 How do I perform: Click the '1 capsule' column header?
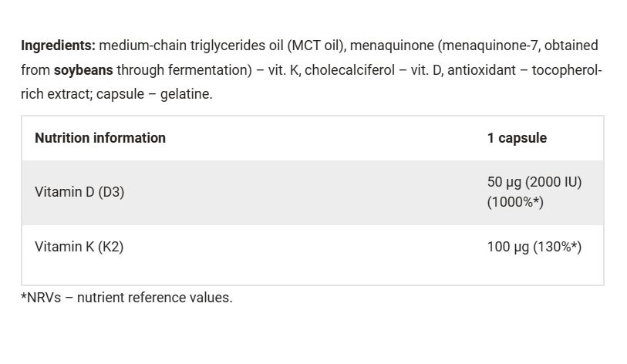pos(517,138)
